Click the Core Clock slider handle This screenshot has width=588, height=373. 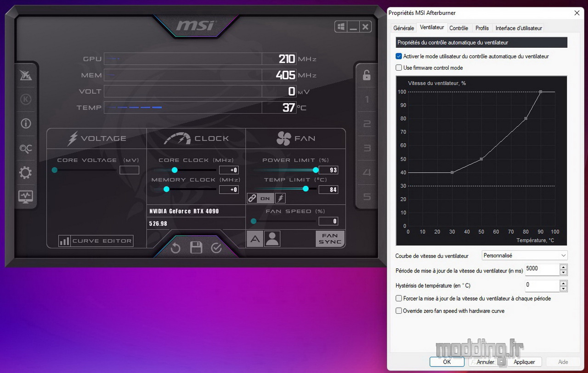pos(175,170)
